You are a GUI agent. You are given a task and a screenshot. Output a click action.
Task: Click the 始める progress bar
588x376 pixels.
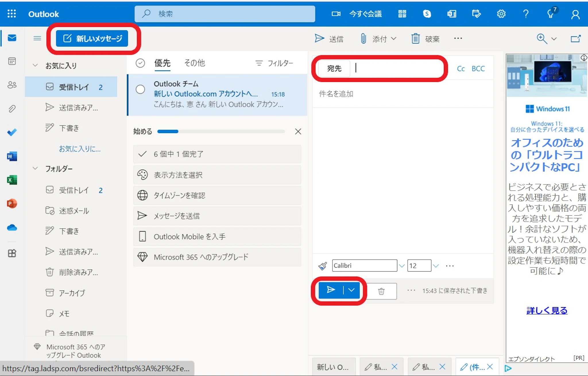tap(221, 131)
